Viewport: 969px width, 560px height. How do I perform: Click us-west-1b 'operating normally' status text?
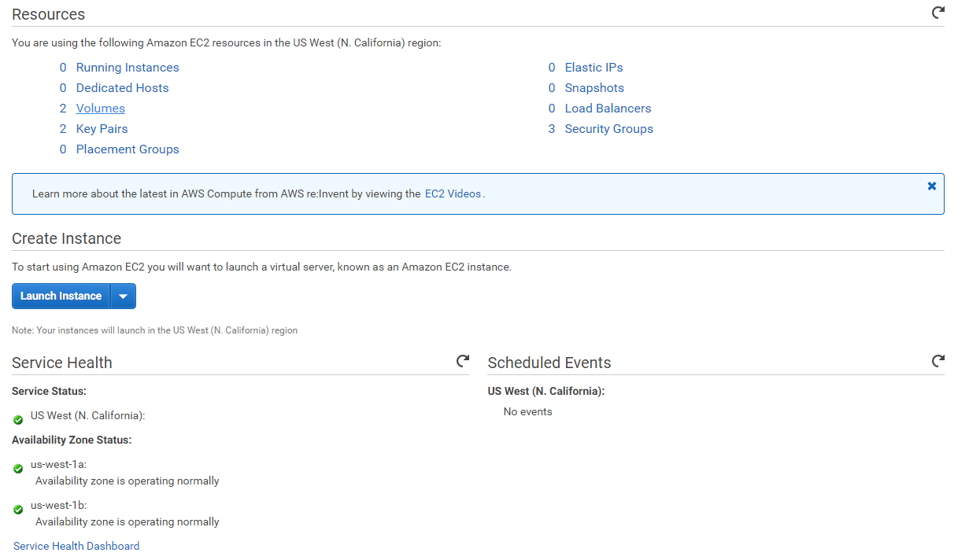point(128,521)
